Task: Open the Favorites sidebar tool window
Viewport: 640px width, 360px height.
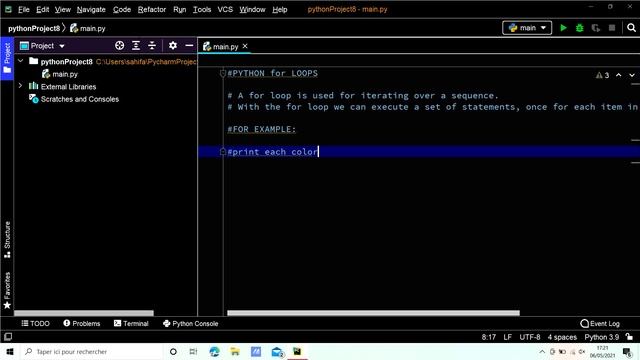Action: click(x=7, y=290)
